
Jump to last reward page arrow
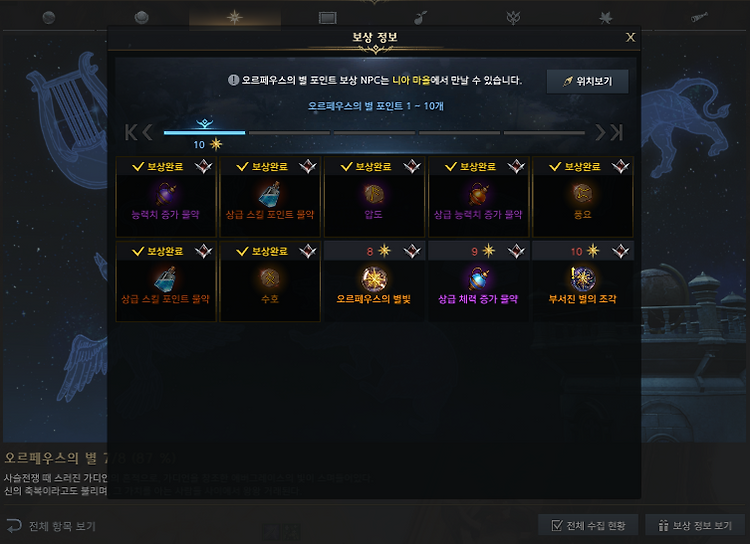tap(617, 132)
